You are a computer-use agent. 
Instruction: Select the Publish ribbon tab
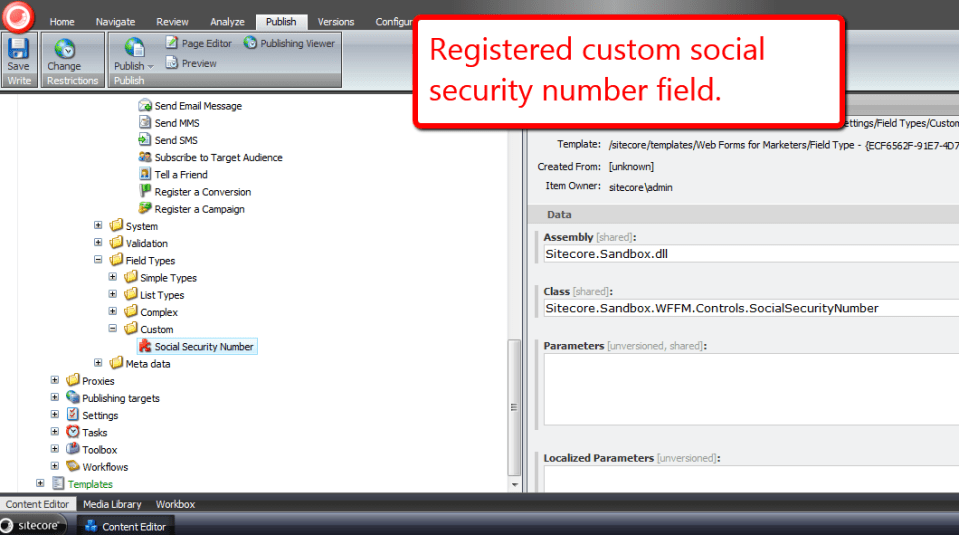pos(281,21)
